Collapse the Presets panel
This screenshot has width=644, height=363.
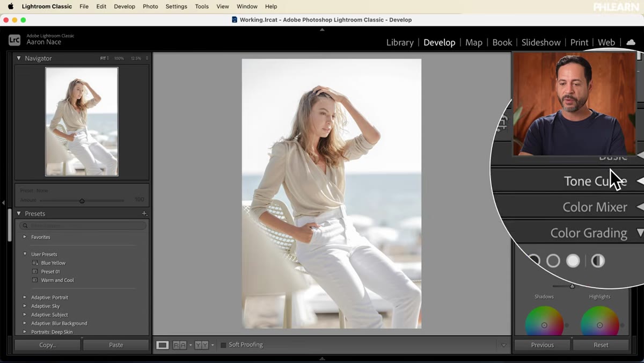[x=19, y=213]
